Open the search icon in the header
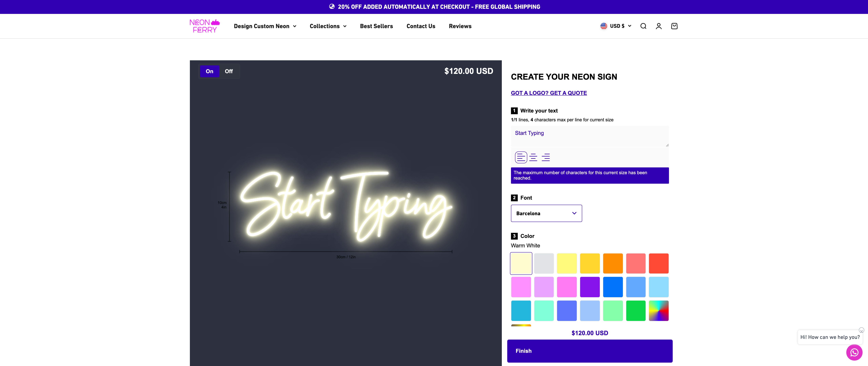The height and width of the screenshot is (366, 868). [x=643, y=26]
